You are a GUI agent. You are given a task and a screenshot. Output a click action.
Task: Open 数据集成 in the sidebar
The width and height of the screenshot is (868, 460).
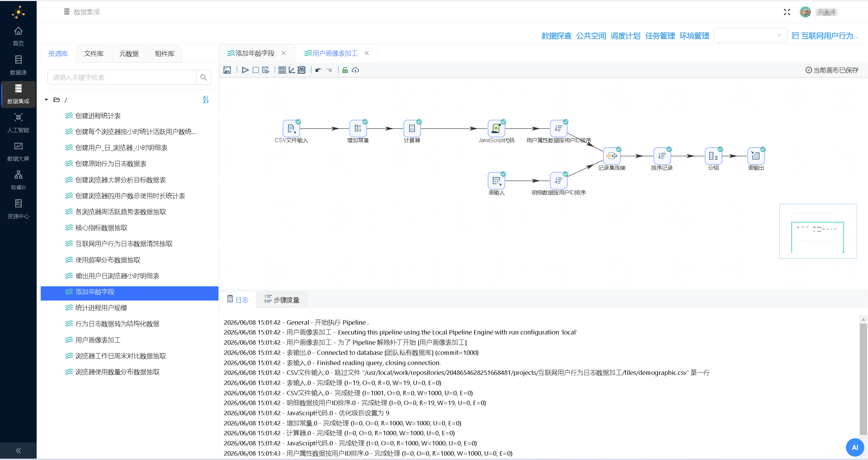pyautogui.click(x=18, y=94)
